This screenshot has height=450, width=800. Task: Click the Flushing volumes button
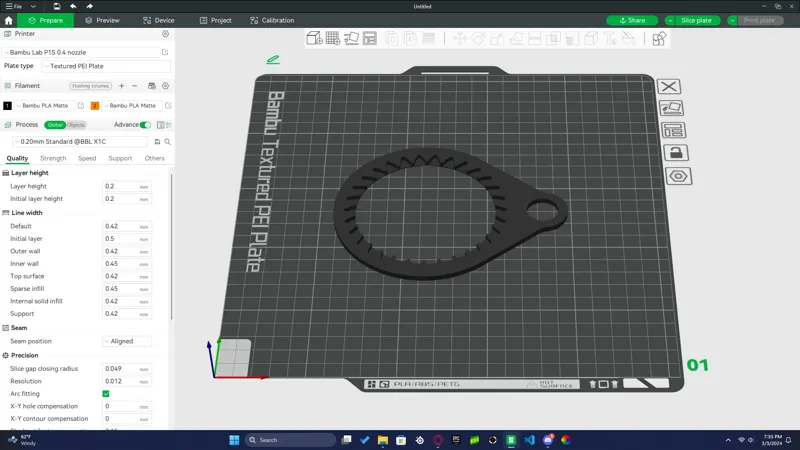(90, 86)
